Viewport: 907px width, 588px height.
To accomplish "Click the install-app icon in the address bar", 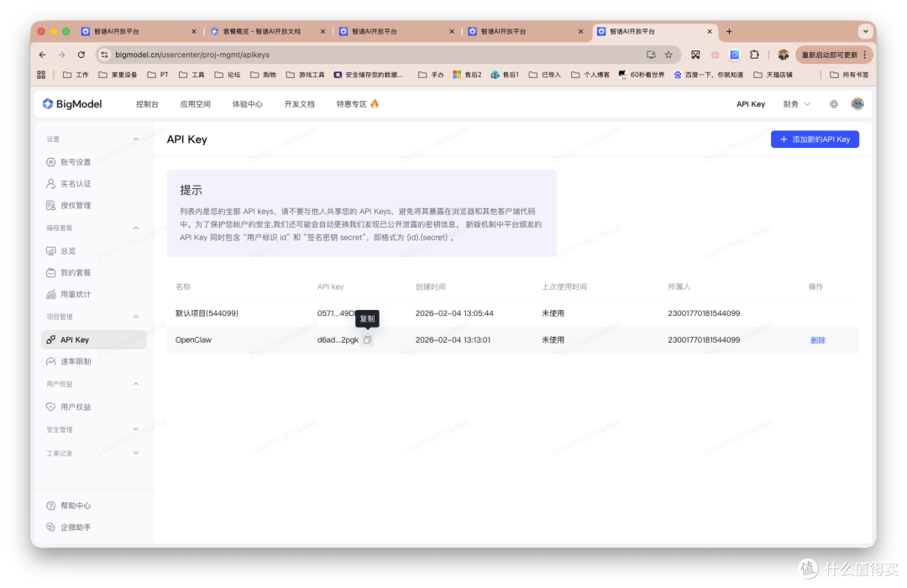I will click(651, 55).
